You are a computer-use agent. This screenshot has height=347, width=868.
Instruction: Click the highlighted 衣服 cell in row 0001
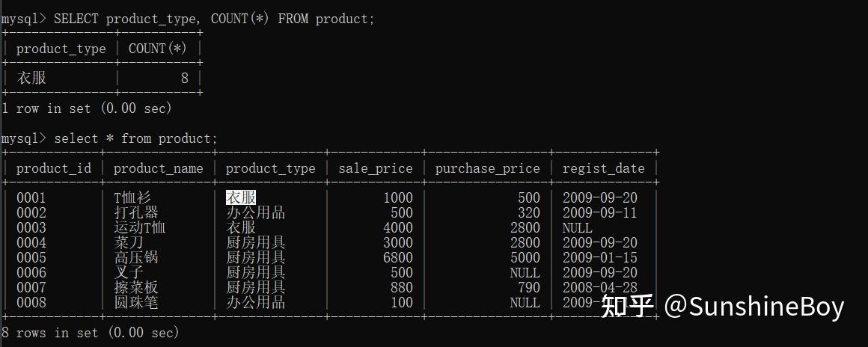241,197
